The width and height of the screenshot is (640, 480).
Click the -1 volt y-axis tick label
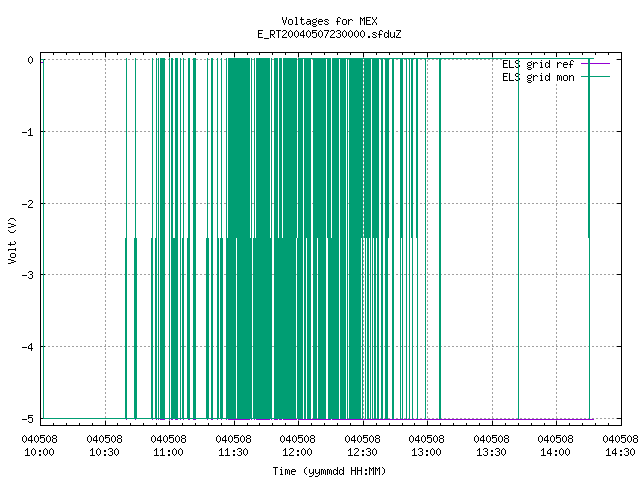(x=27, y=132)
